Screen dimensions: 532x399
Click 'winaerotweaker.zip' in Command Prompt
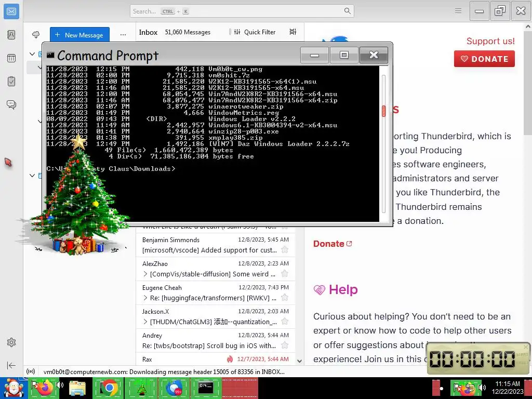246,106
